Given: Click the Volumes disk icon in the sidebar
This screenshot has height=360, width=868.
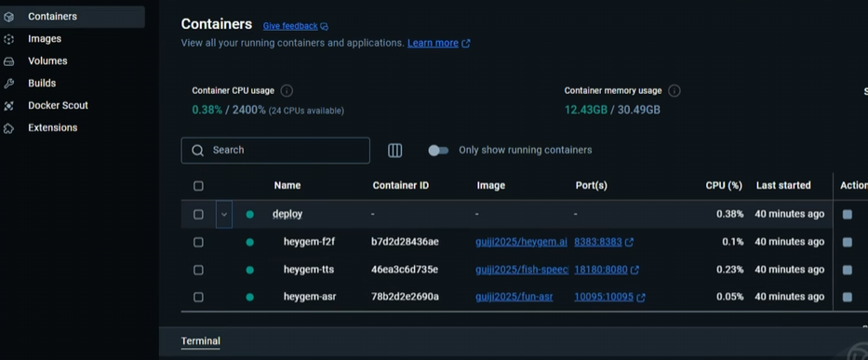Looking at the screenshot, I should tap(8, 60).
